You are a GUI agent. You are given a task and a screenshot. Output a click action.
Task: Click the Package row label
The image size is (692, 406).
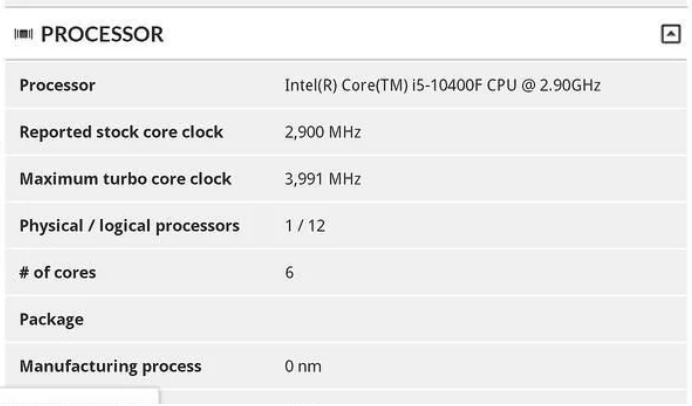click(52, 320)
